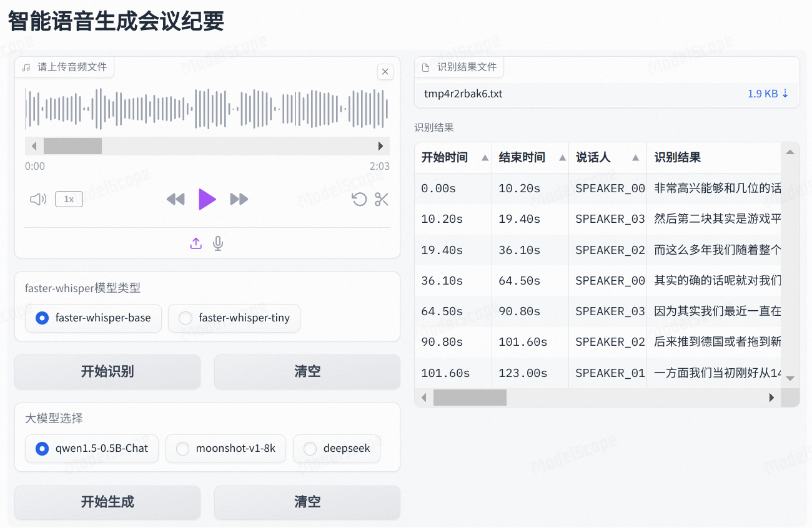Seek within the audio waveform
Screen dimensions: 812x528
tap(207, 109)
